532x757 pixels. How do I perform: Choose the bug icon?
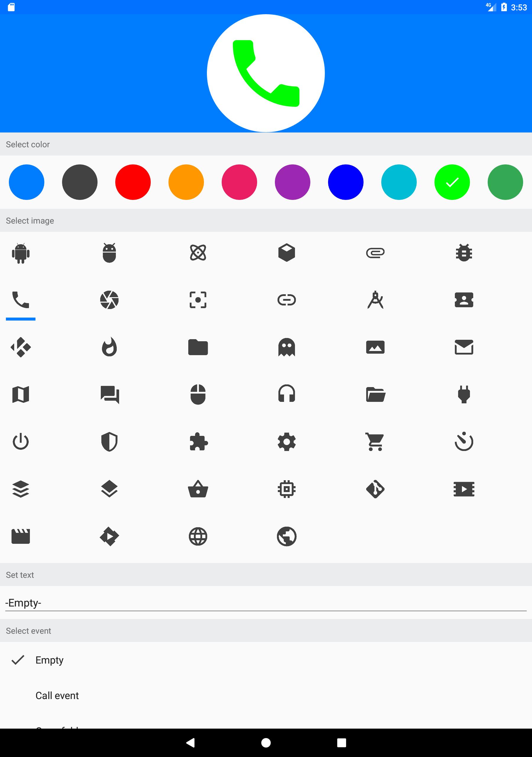click(464, 253)
